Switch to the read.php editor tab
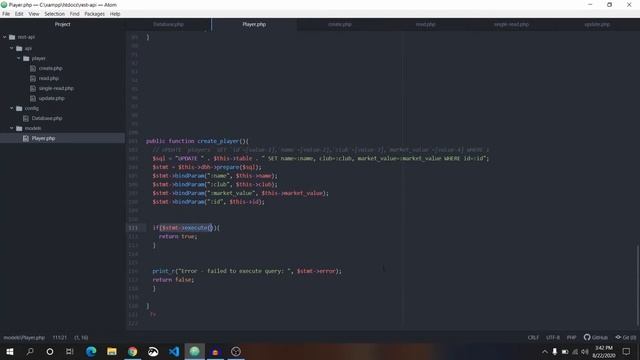 [425, 24]
